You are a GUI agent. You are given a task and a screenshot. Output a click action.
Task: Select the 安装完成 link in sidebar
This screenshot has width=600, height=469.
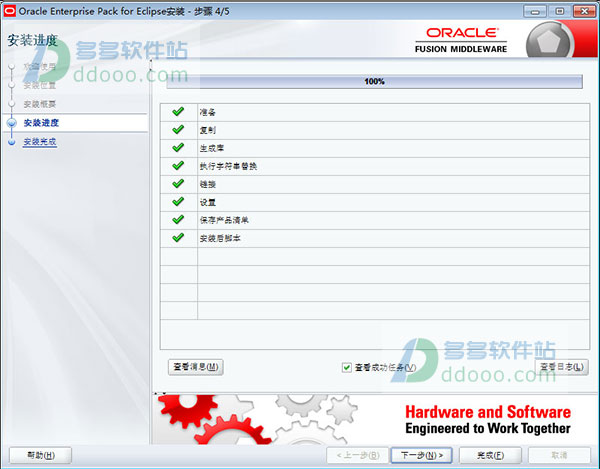coord(40,142)
